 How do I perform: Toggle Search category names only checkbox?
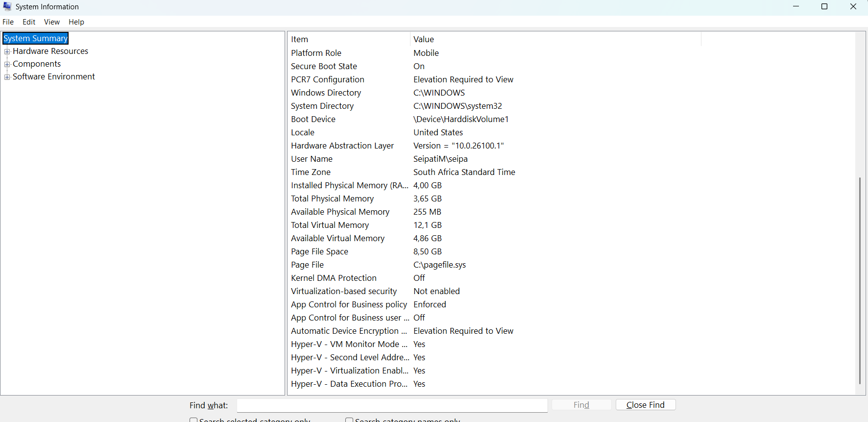click(x=349, y=420)
